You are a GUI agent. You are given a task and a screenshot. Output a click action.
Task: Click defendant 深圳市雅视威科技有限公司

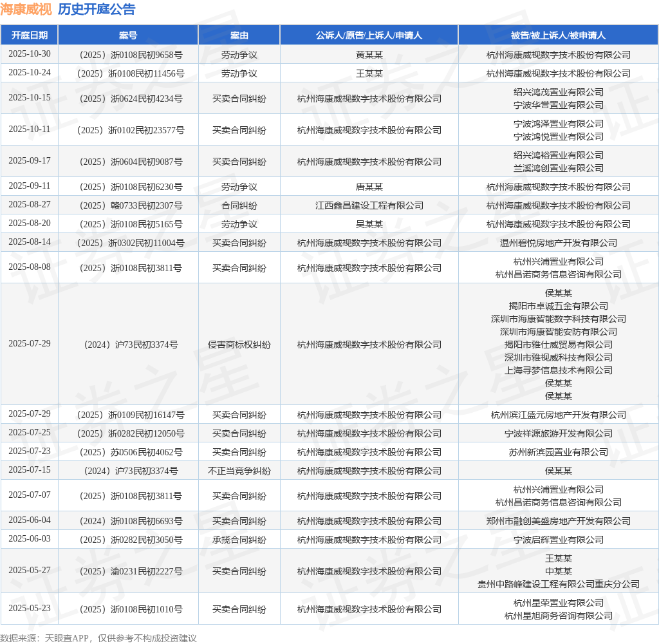pyautogui.click(x=558, y=357)
